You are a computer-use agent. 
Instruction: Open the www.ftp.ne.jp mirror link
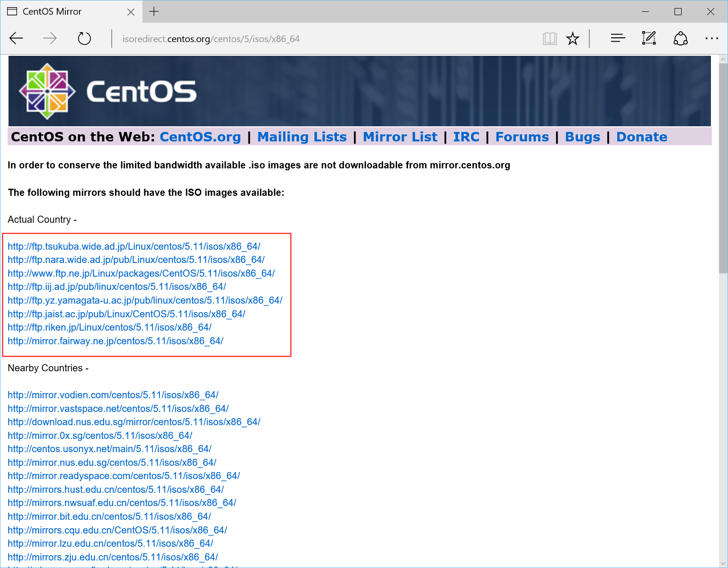(x=141, y=273)
